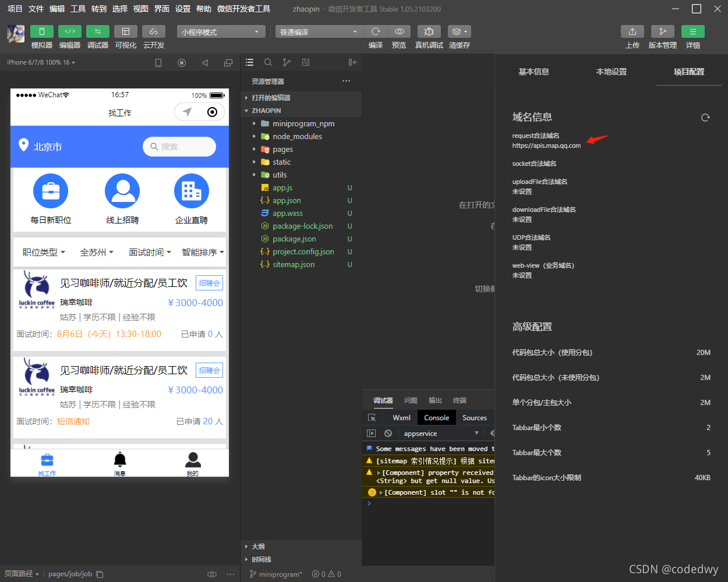Open the source control branch icon
The image size is (728, 582).
pyautogui.click(x=287, y=62)
